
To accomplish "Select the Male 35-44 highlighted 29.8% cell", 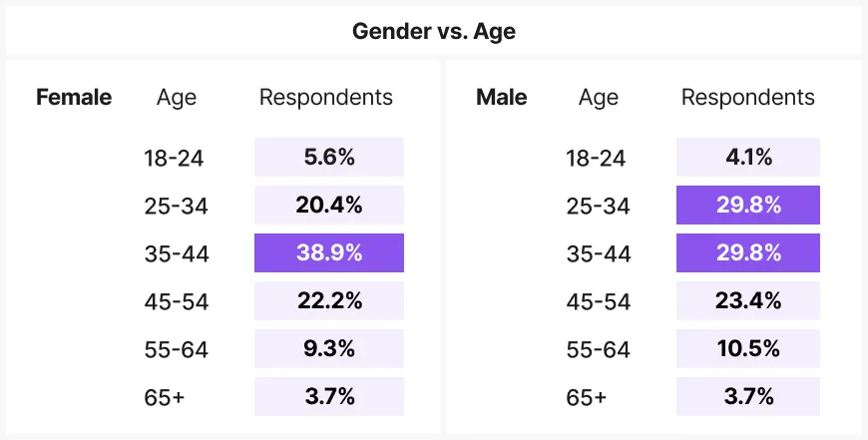I will point(748,253).
